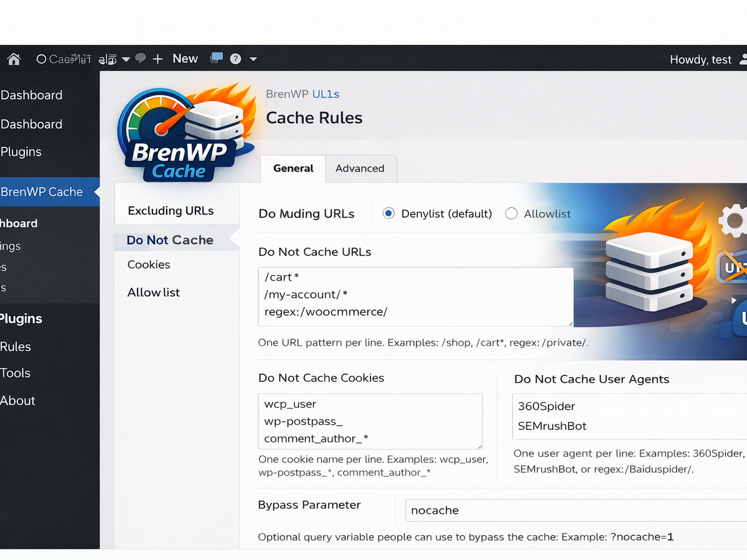Select the Allowlist radio button

(512, 213)
